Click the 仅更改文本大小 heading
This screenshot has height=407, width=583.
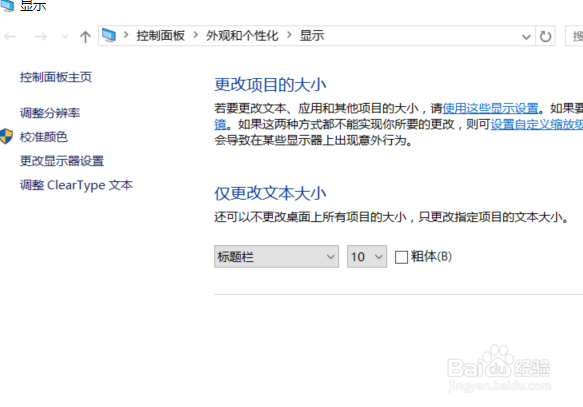270,193
